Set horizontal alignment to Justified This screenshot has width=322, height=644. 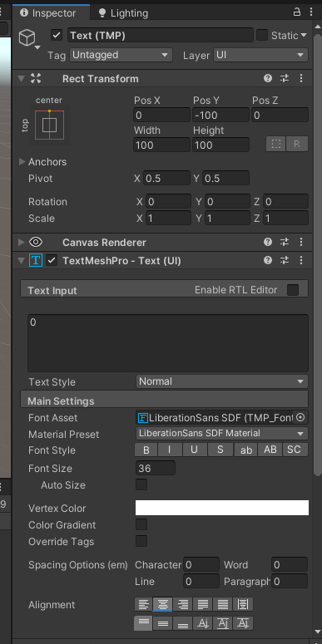pos(202,604)
